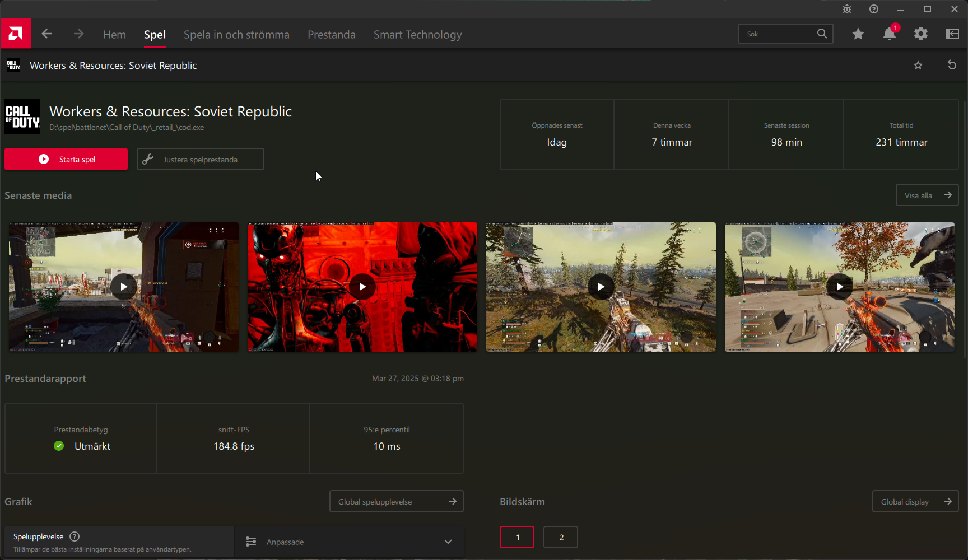The height and width of the screenshot is (560, 968).
Task: Toggle the sidebar panel icon
Action: coord(952,34)
